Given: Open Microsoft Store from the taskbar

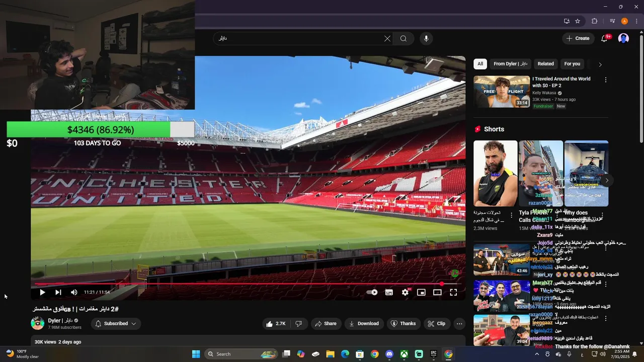Looking at the screenshot, I should pyautogui.click(x=360, y=354).
